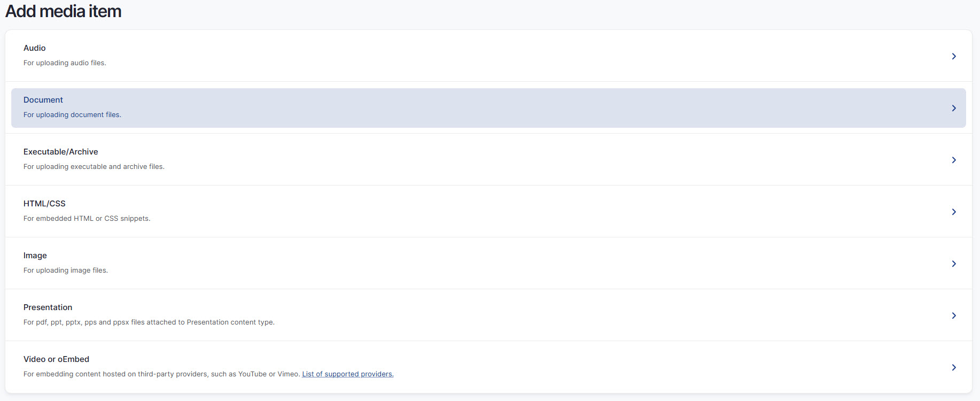
Task: Select the HTML/CSS media type title
Action: [44, 204]
